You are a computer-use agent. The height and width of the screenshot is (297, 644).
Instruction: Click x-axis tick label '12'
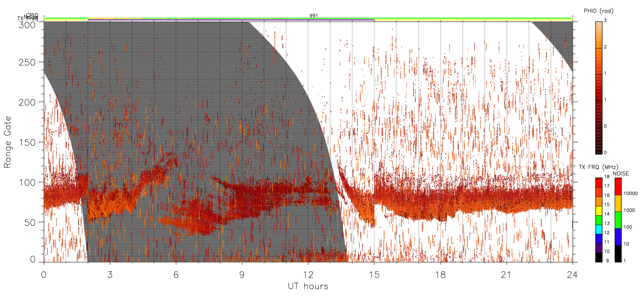point(308,274)
